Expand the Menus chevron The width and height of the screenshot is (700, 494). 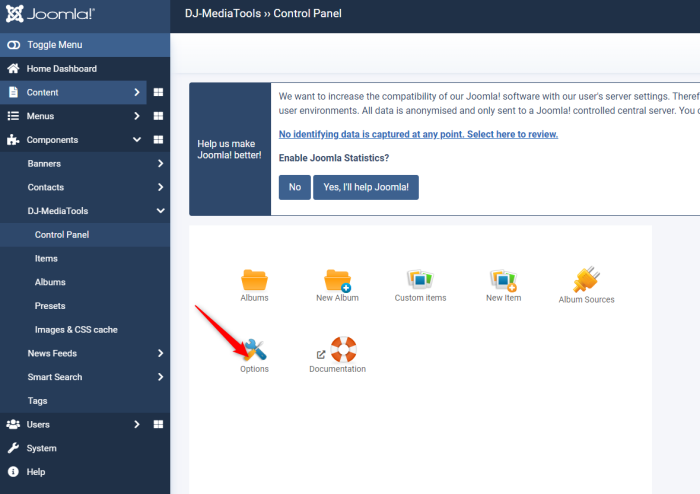(137, 116)
